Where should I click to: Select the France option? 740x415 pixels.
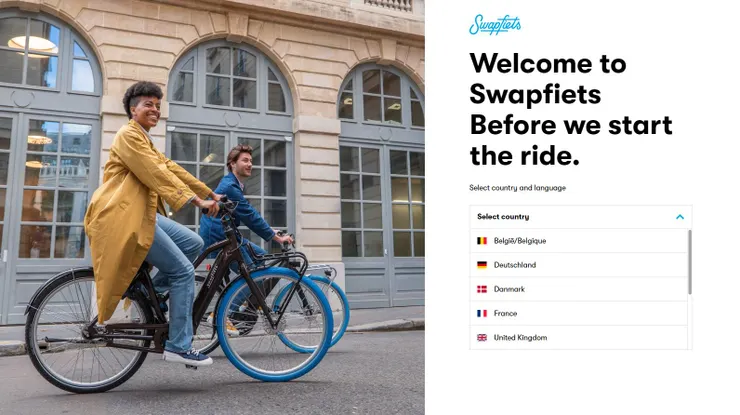579,313
